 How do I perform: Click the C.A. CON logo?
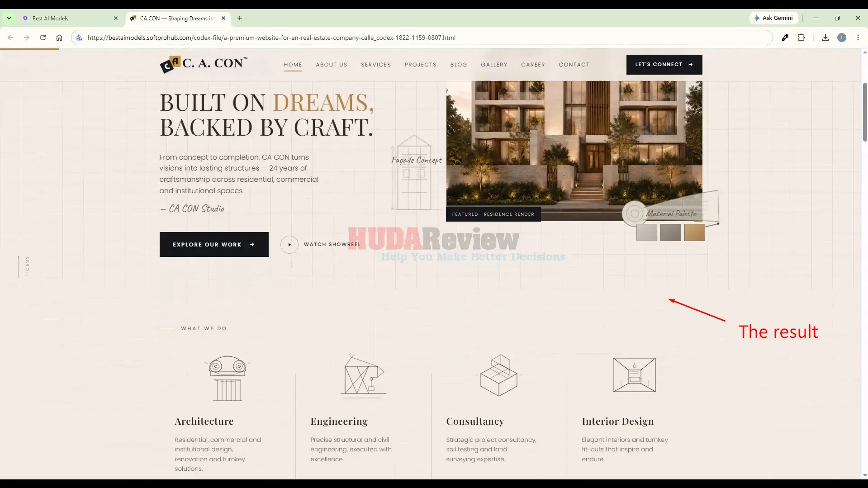[204, 64]
